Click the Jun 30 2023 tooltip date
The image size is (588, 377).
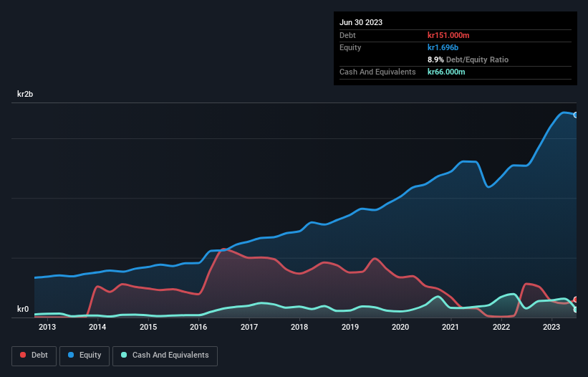361,22
